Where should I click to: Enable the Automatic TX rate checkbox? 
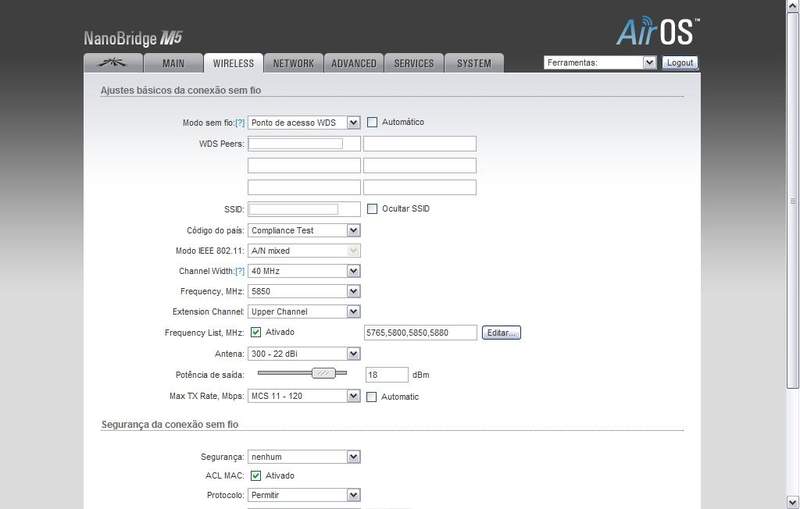point(371,397)
